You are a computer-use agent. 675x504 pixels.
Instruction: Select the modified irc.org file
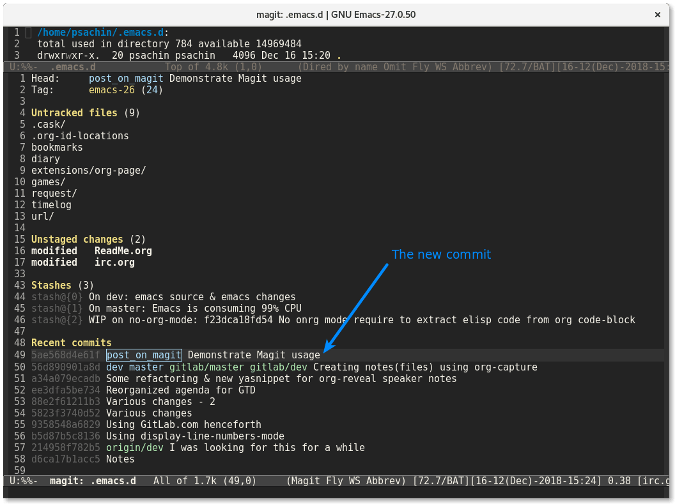tap(116, 263)
